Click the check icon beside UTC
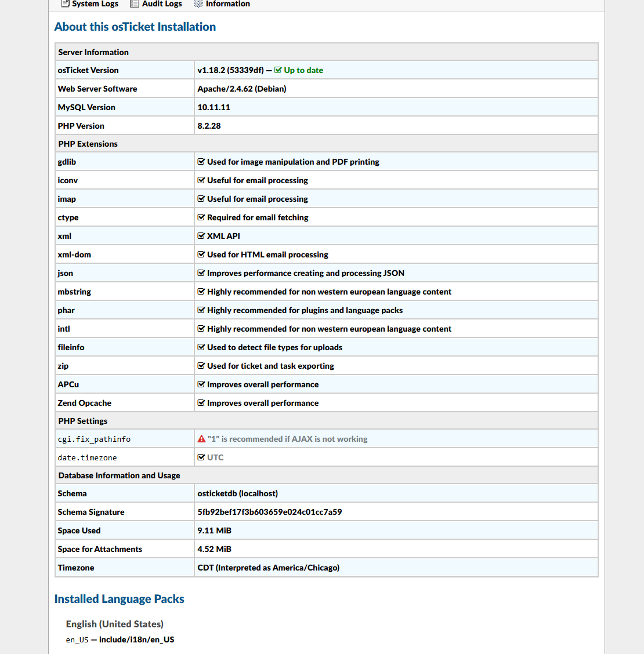The image size is (644, 654). [x=201, y=457]
